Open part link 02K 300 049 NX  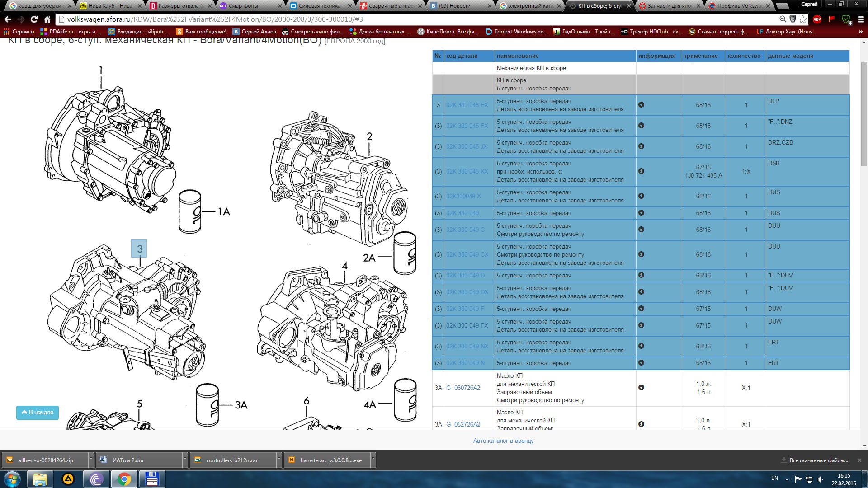pyautogui.click(x=467, y=346)
